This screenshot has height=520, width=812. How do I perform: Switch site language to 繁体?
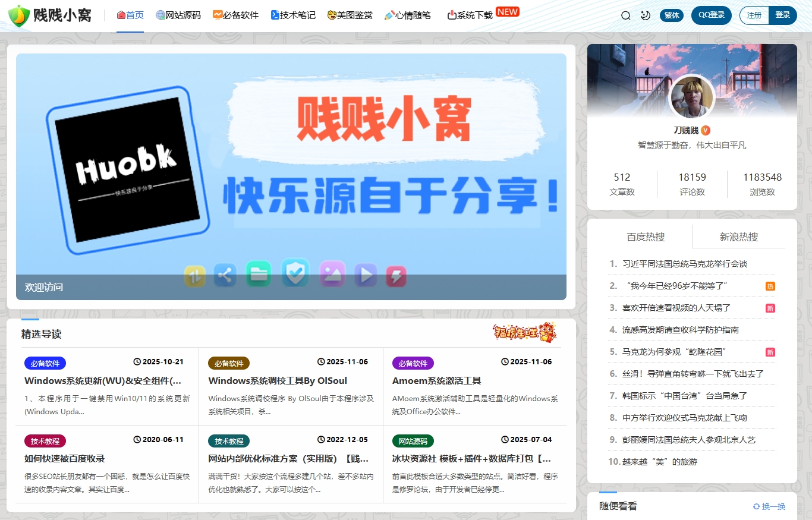[672, 15]
